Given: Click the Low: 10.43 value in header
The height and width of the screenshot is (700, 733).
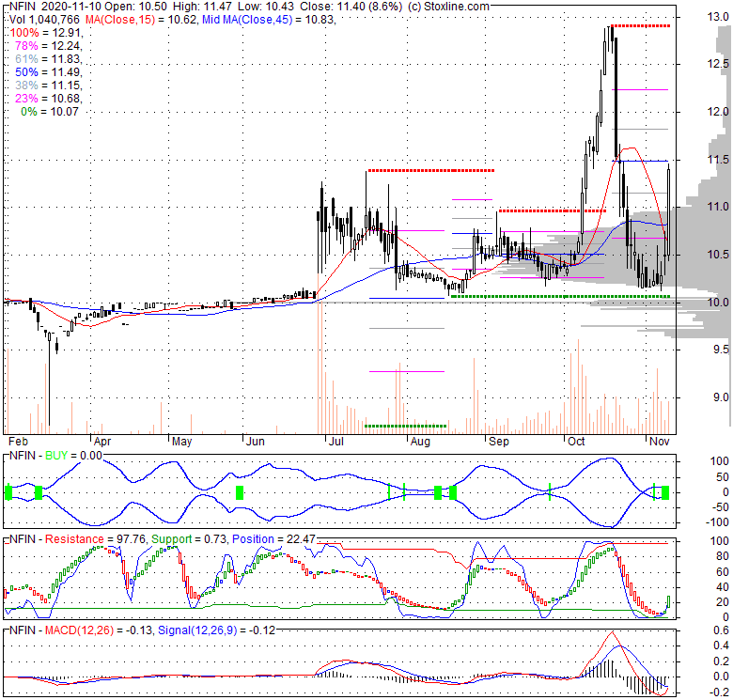Looking at the screenshot, I should click(266, 7).
